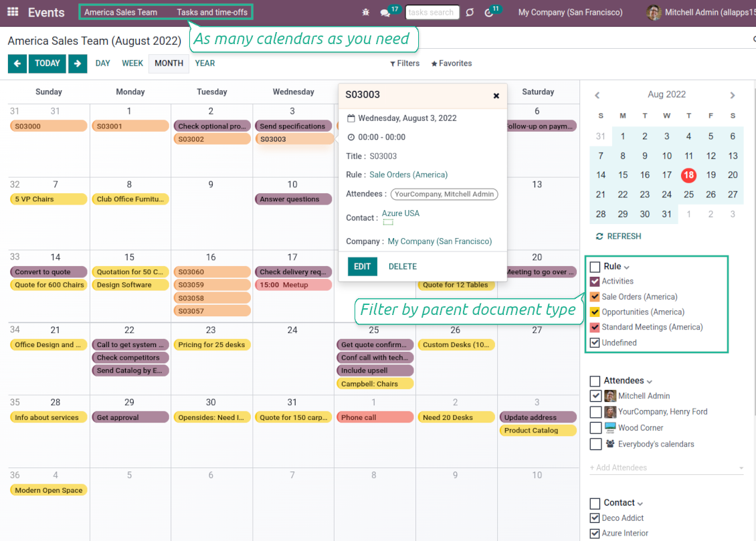Image resolution: width=756 pixels, height=541 pixels.
Task: Uncheck Standard Meetings (America) checkbox
Action: coord(595,327)
